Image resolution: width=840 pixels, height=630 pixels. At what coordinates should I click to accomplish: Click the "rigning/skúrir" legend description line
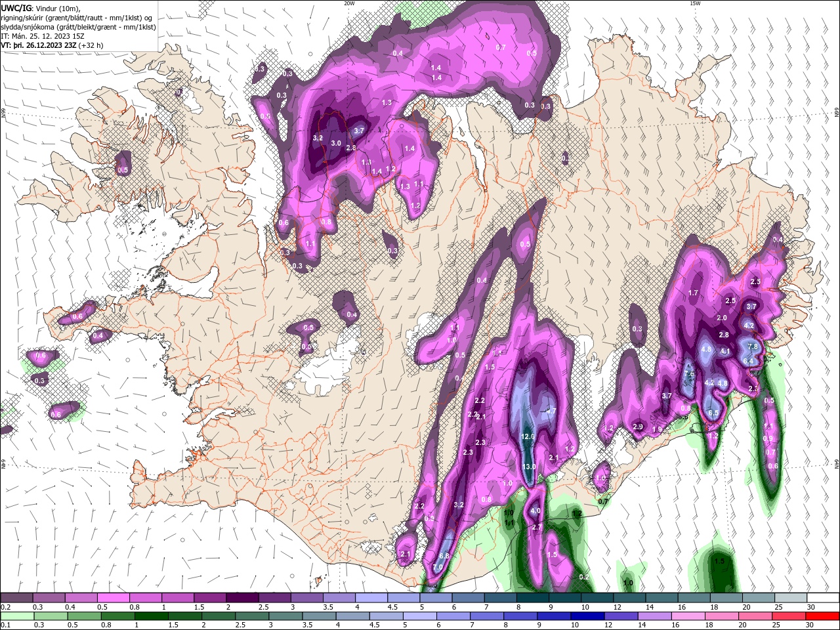[x=77, y=17]
